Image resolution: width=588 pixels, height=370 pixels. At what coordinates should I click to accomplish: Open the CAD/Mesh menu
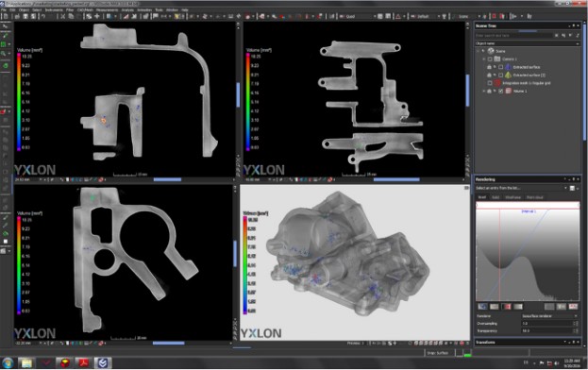coord(85,10)
